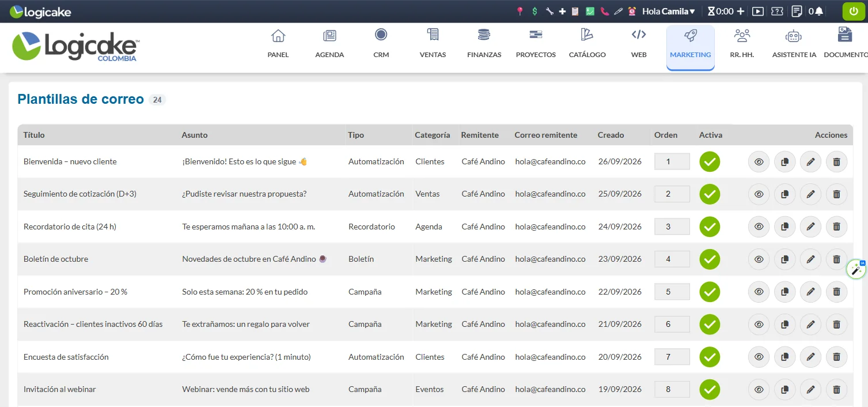The image size is (868, 407).
Task: Open the CATÁLOGO menu
Action: [587, 44]
